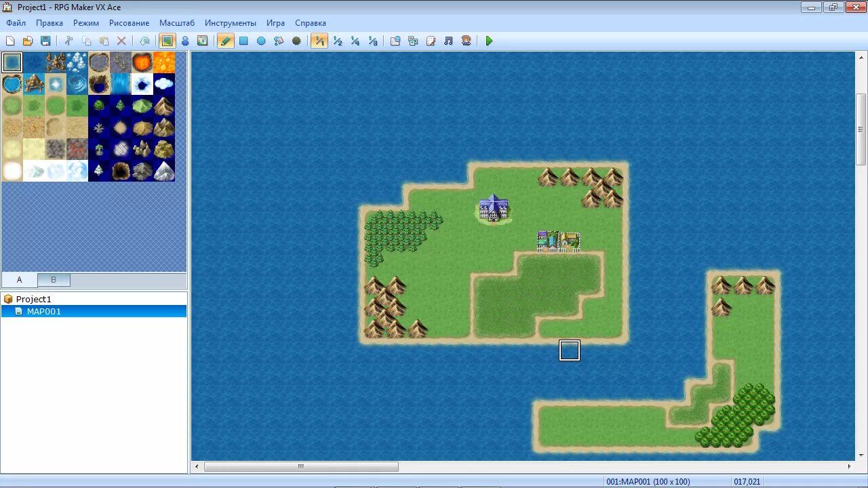Pick the lava crater tile
This screenshot has height=488, width=868.
[142, 62]
